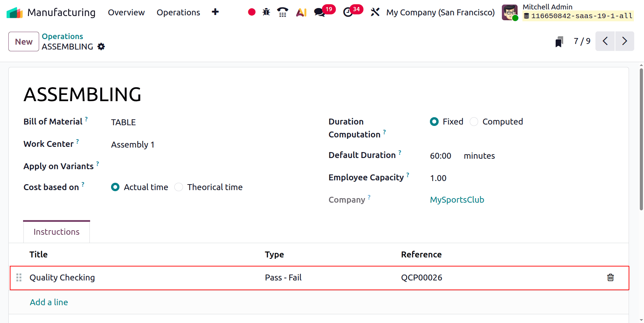Click the Company help question mark

[369, 197]
